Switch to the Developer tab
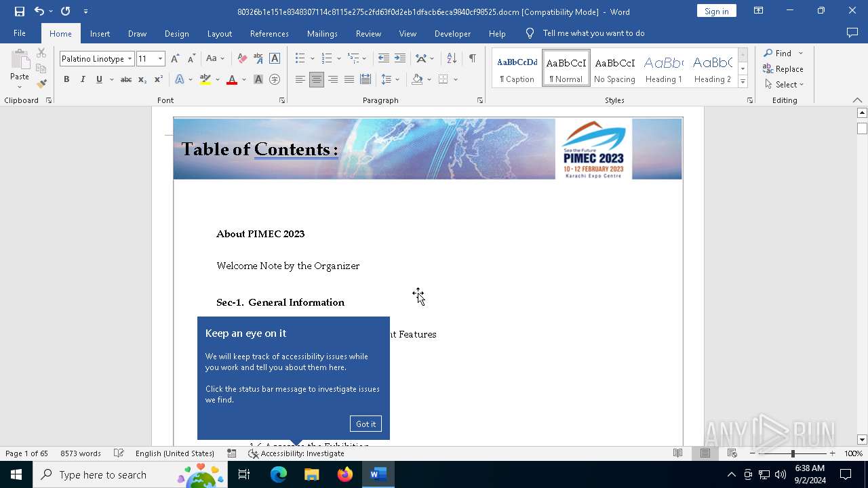The image size is (868, 488). coord(452,33)
